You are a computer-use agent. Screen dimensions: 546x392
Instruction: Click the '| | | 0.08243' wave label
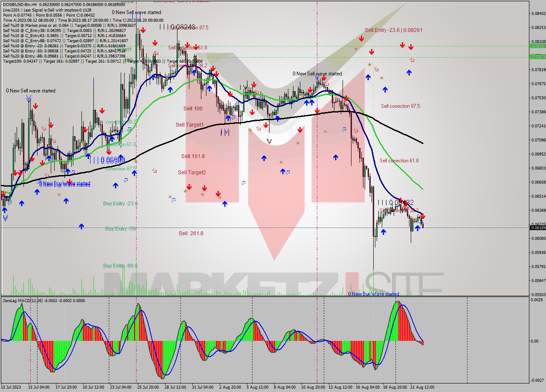point(177,26)
